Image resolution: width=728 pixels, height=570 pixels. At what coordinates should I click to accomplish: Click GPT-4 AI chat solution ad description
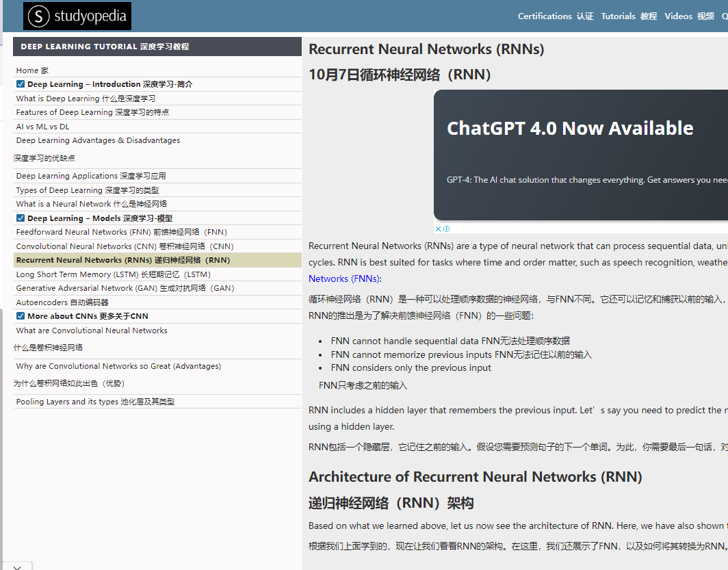point(587,180)
